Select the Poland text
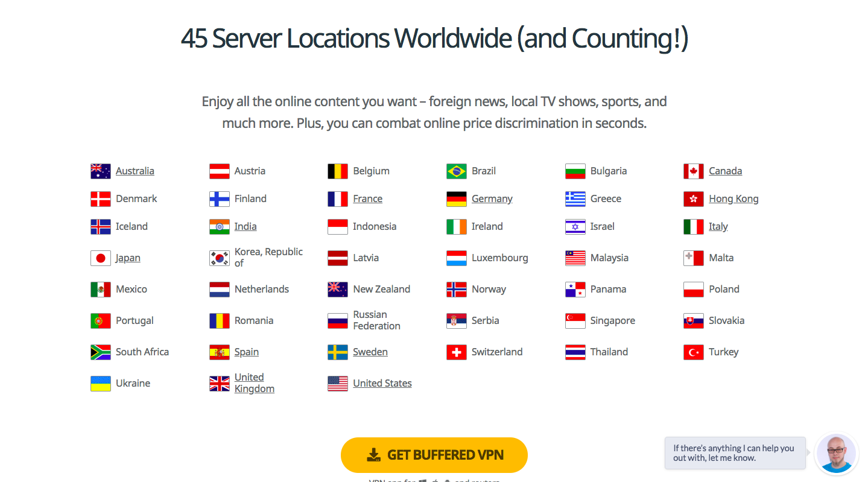 pyautogui.click(x=724, y=290)
